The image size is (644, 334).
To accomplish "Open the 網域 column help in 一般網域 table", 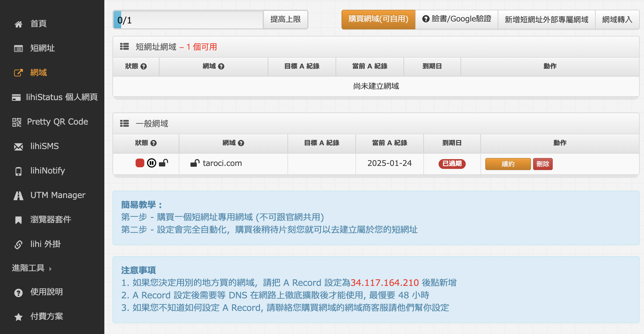I will (x=241, y=143).
